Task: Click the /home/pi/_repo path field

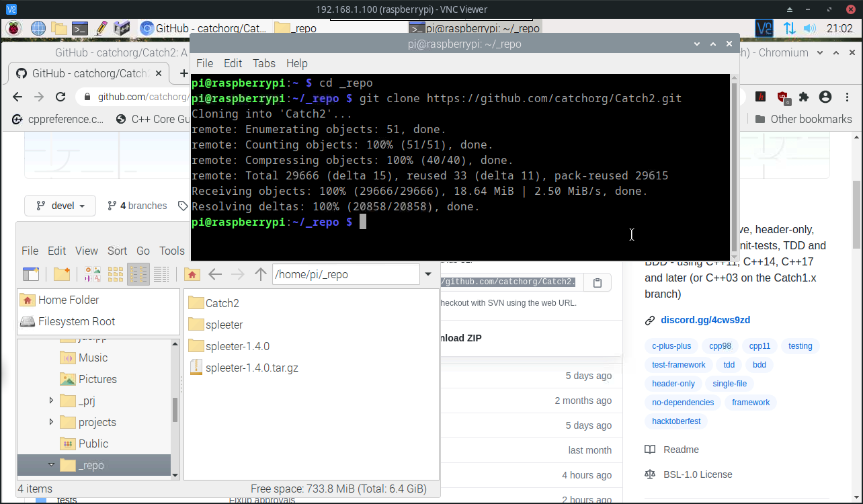Action: tap(345, 274)
